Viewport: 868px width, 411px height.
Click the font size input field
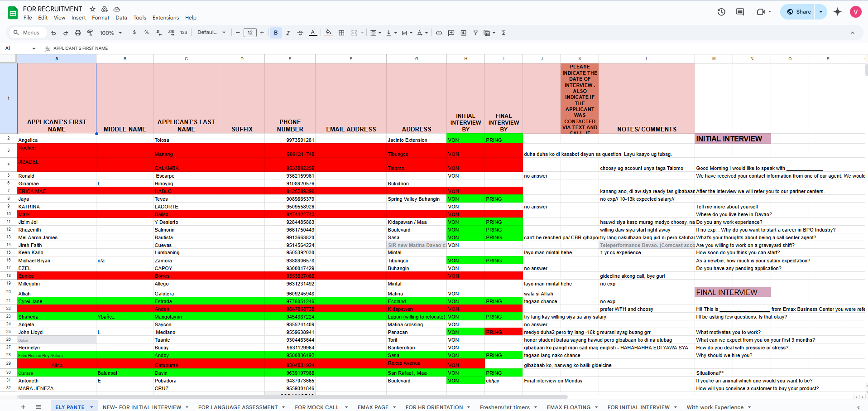tap(250, 33)
